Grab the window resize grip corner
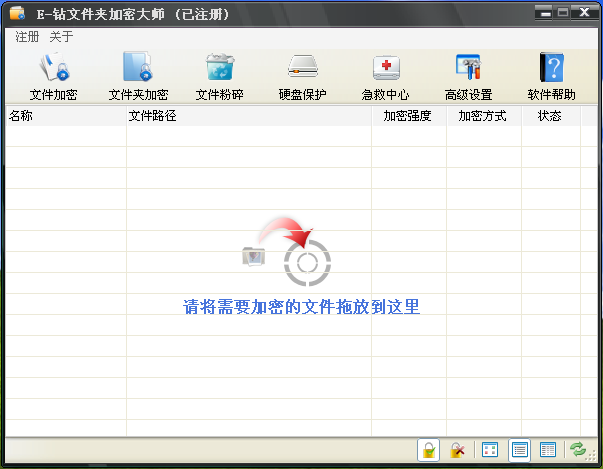The height and width of the screenshot is (469, 603). 592,456
